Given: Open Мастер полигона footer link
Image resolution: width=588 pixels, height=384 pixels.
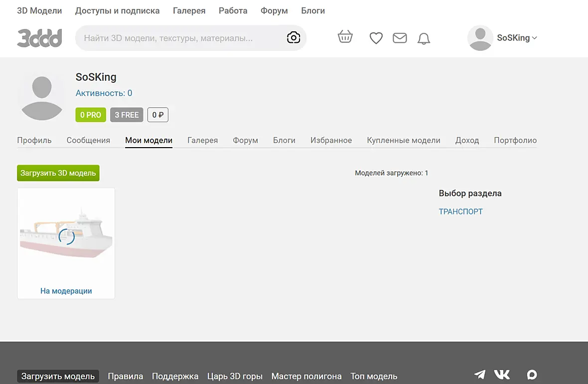Looking at the screenshot, I should (306, 376).
